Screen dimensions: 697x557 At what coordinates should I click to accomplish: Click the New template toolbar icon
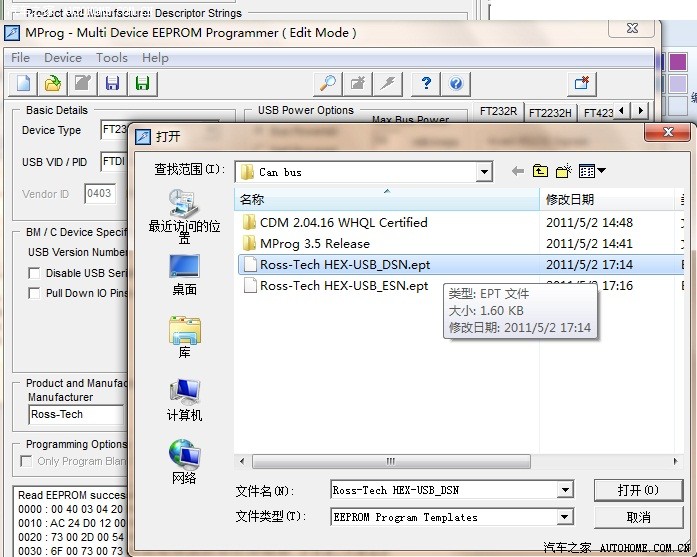[x=24, y=83]
